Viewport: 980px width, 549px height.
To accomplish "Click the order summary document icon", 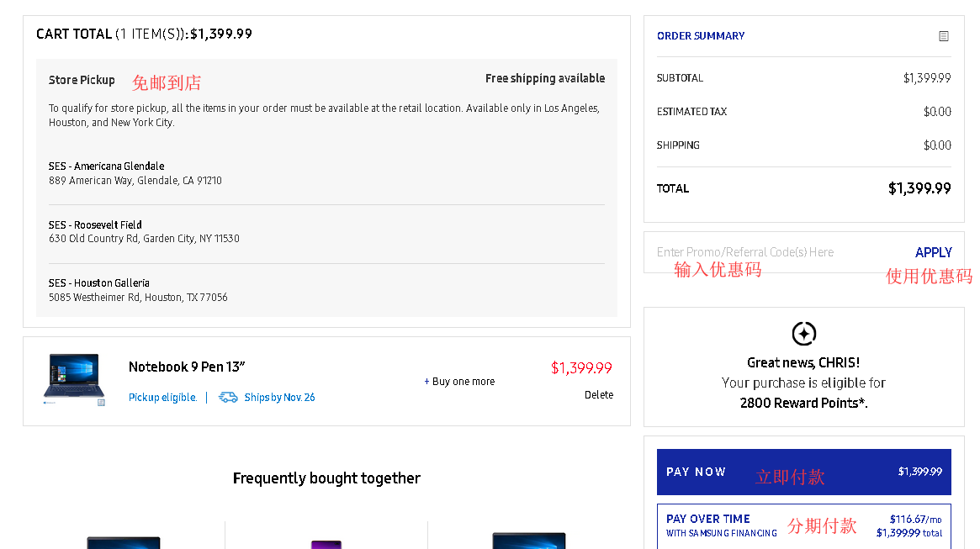I will click(944, 36).
